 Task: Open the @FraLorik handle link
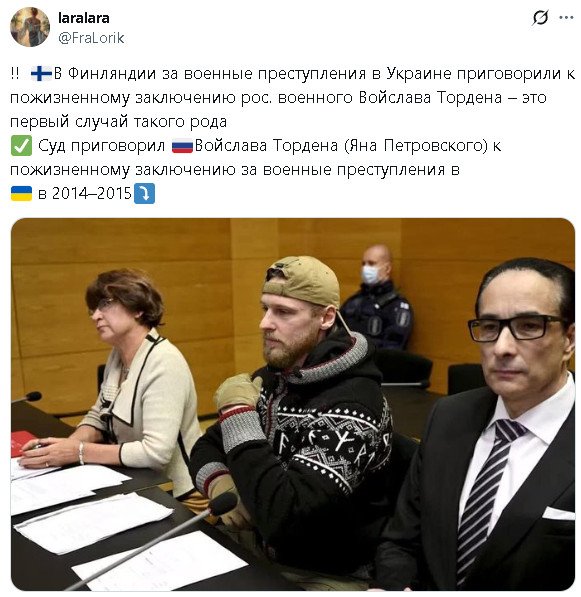pyautogui.click(x=91, y=38)
